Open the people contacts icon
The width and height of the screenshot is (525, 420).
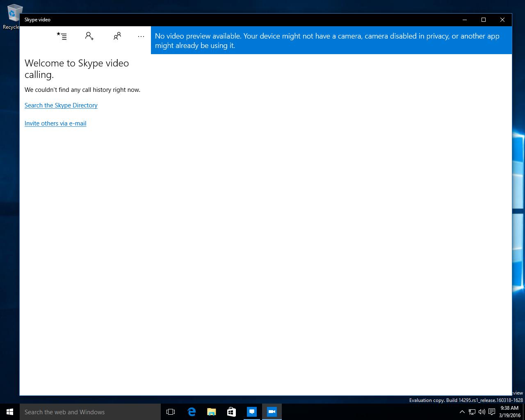[x=117, y=36]
